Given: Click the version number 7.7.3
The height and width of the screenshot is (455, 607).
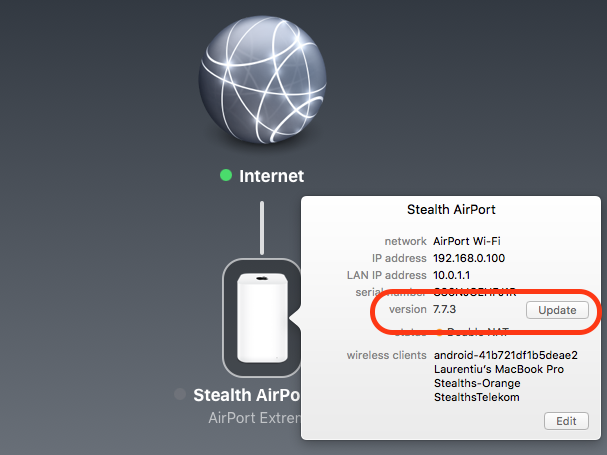Looking at the screenshot, I should coord(444,309).
